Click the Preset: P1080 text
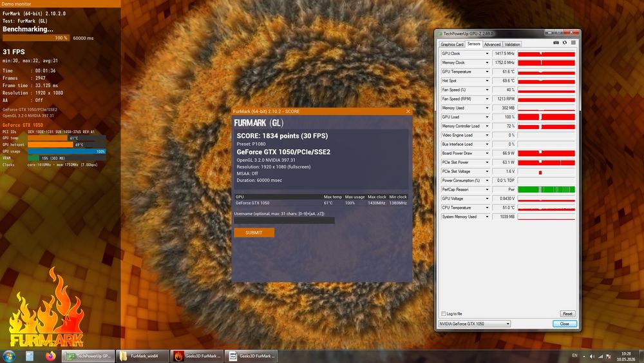The image size is (644, 363). tap(251, 144)
